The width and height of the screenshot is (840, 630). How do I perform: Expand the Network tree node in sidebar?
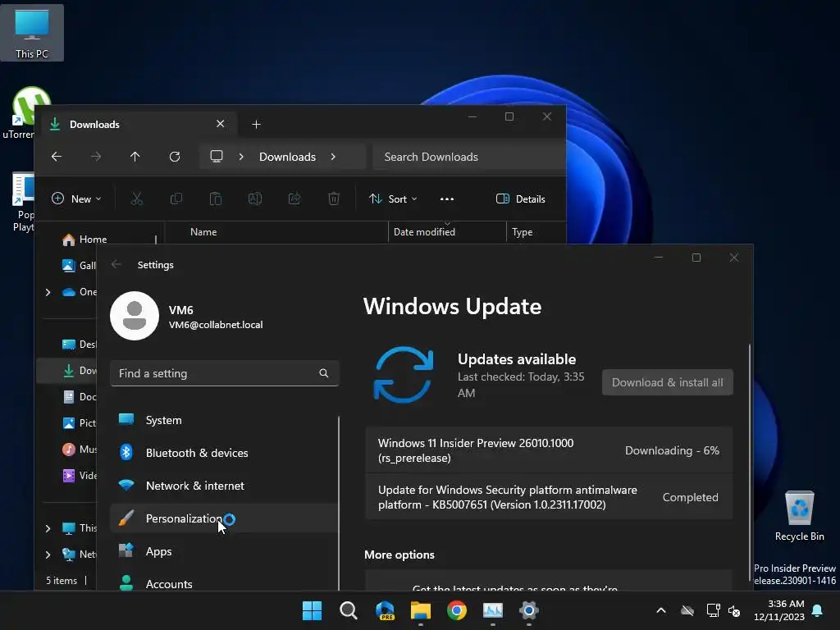pyautogui.click(x=48, y=555)
